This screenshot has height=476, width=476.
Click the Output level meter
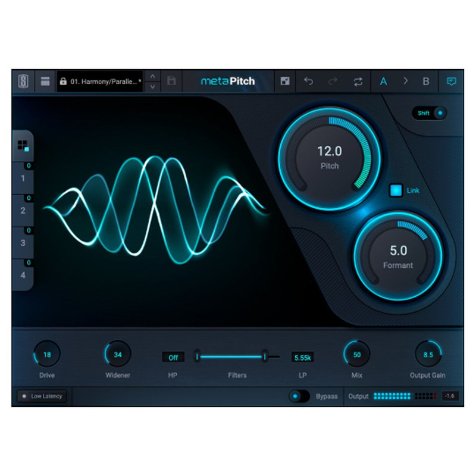405,396
